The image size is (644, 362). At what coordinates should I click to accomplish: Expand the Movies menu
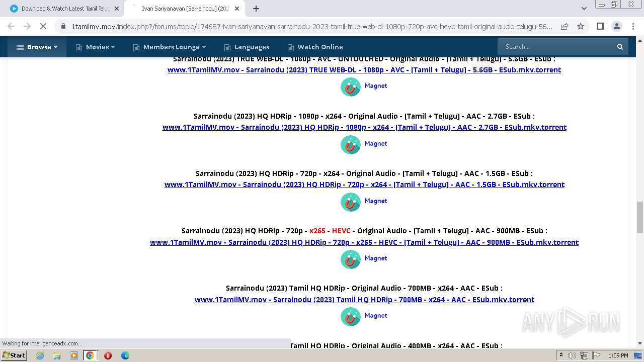(x=95, y=47)
